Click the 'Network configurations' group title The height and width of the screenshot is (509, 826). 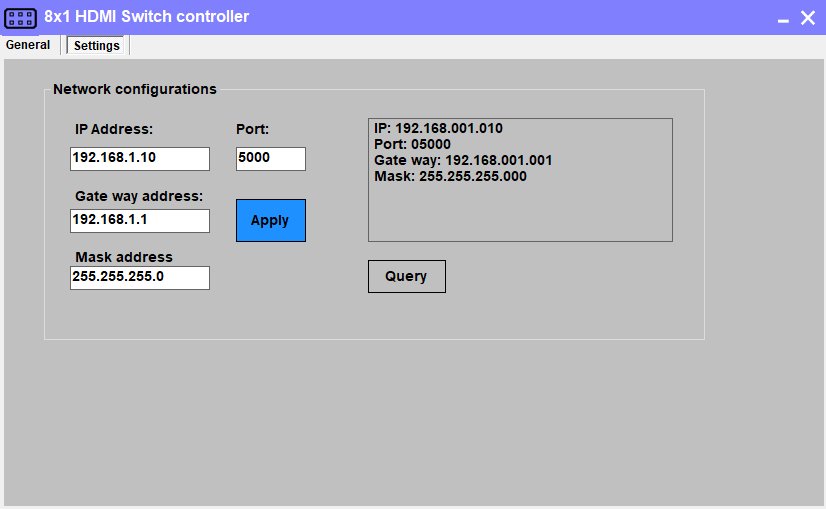click(x=135, y=89)
